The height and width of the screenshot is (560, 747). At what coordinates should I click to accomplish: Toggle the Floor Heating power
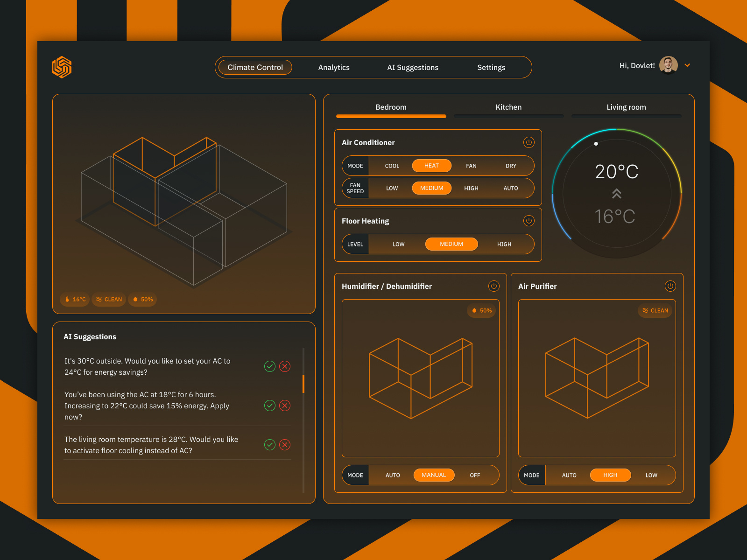pos(529,221)
